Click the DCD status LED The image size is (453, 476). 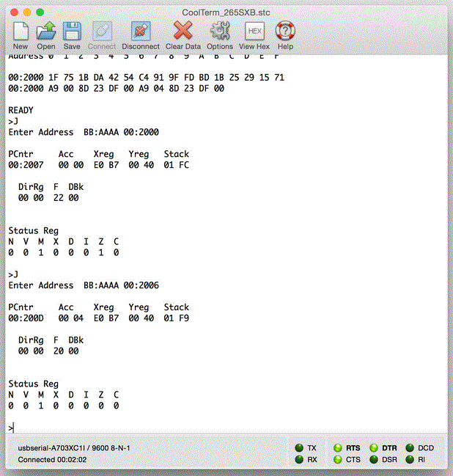[x=410, y=448]
